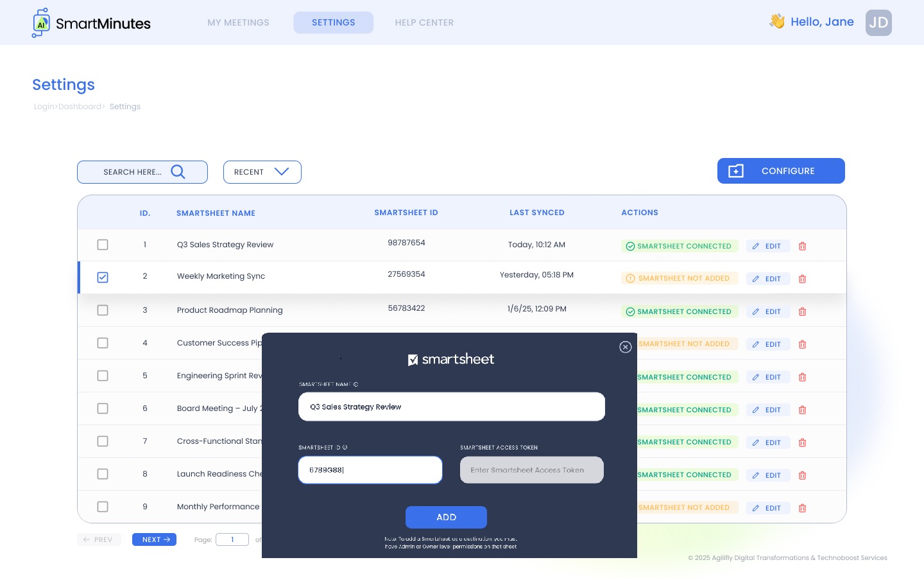Close the smartsheet dialog with X icon

click(626, 347)
